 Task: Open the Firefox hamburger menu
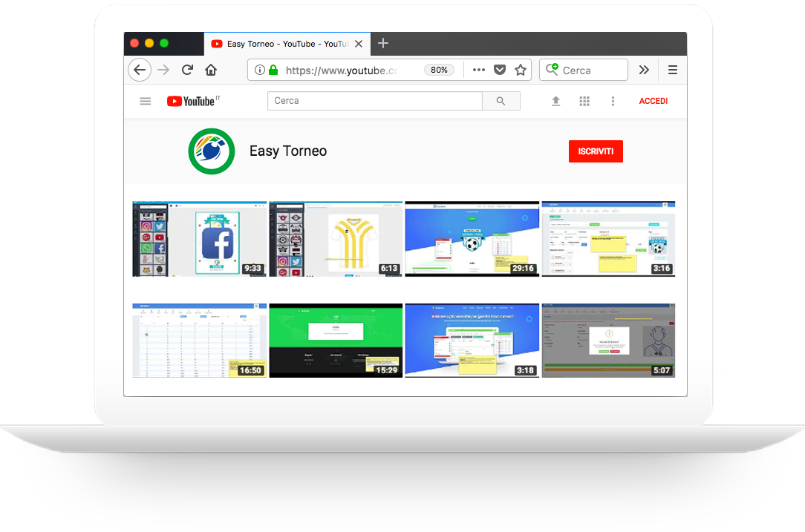coord(673,70)
